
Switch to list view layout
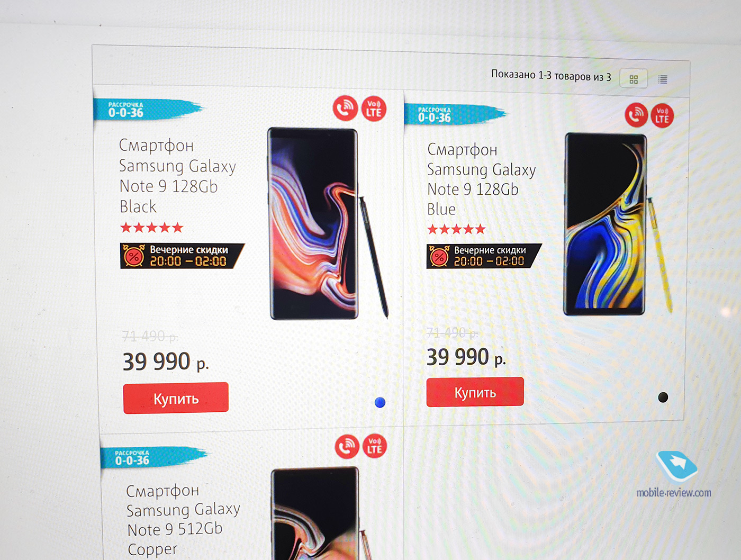(x=663, y=79)
